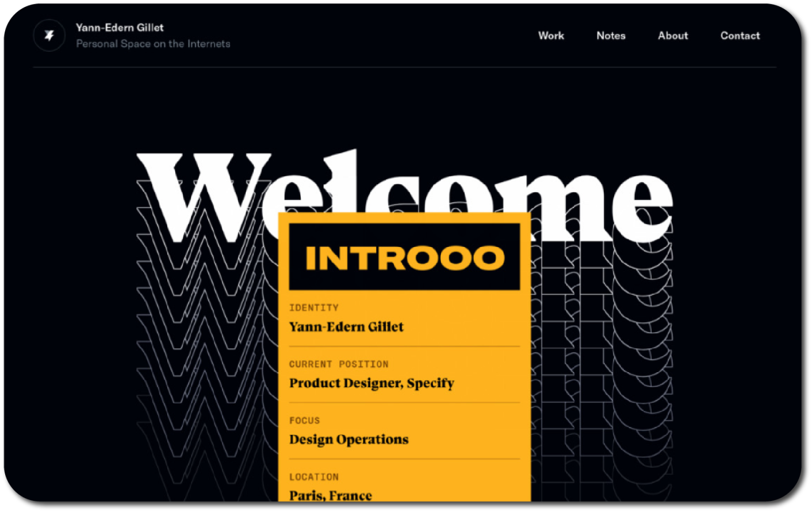This screenshot has width=812, height=512.
Task: Open the About page
Action: 673,36
